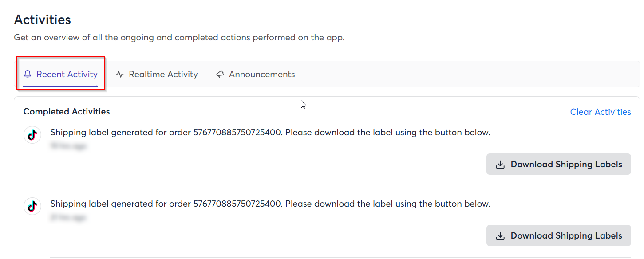Select the first shipping label generated message

coord(270,132)
